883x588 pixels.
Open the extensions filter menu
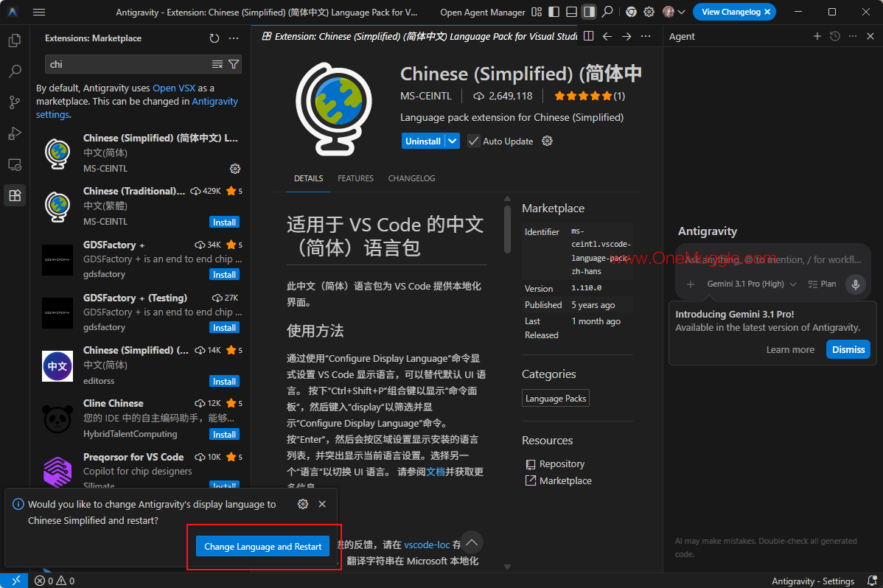234,64
